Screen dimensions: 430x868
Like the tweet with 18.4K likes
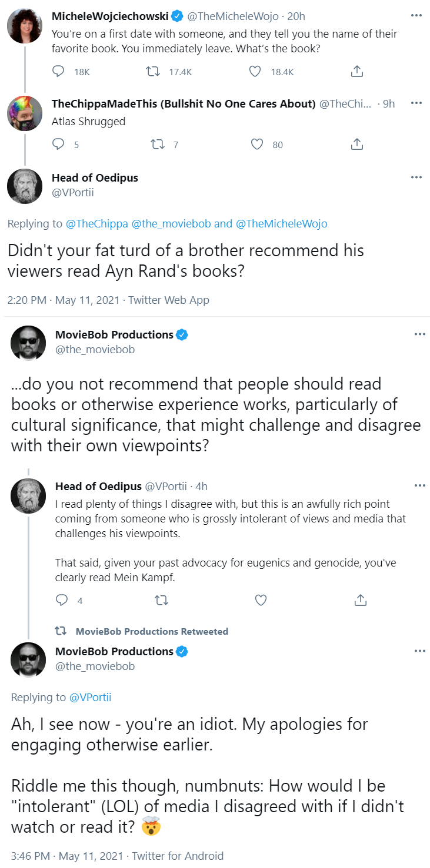255,72
